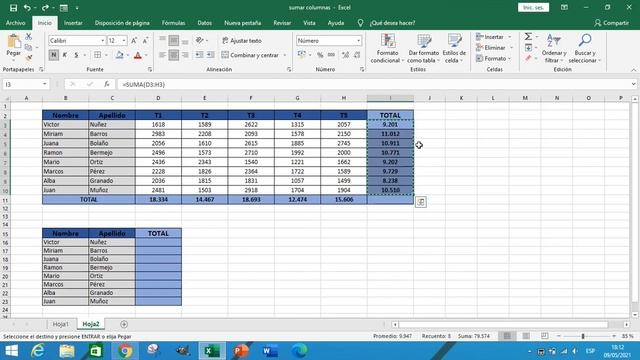Click the borders icon
This screenshot has width=640, height=360.
[98, 55]
